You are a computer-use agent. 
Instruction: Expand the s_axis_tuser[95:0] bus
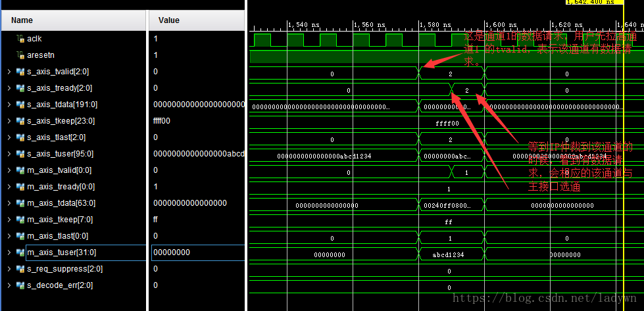(x=9, y=154)
